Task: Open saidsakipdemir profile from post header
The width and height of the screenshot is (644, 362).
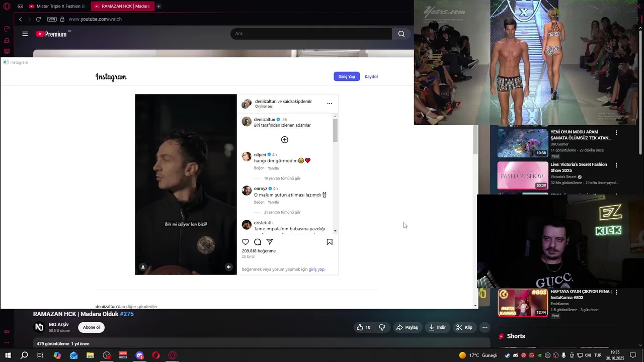Action: [x=297, y=101]
